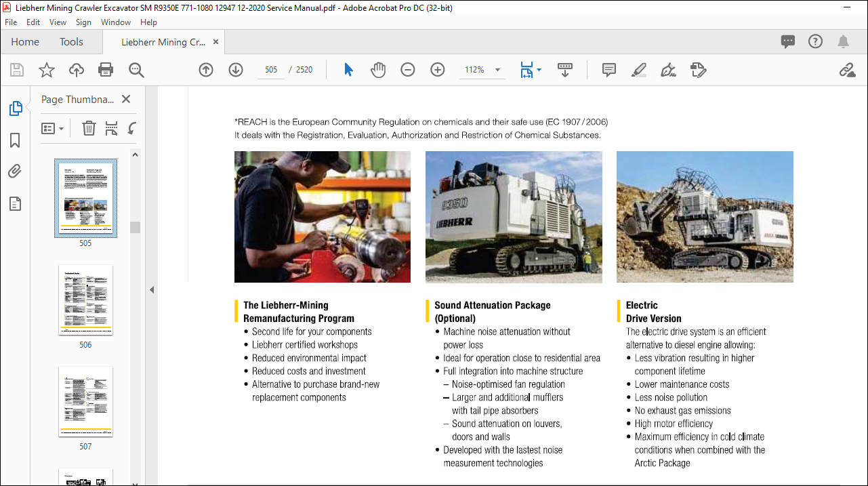Click the Remanufacturing Program workshop photo
Screen dimensions: 868x486
(323, 217)
